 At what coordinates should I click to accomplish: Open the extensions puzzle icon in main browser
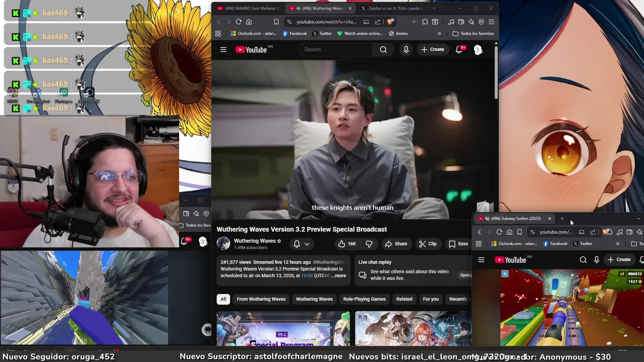point(425,22)
